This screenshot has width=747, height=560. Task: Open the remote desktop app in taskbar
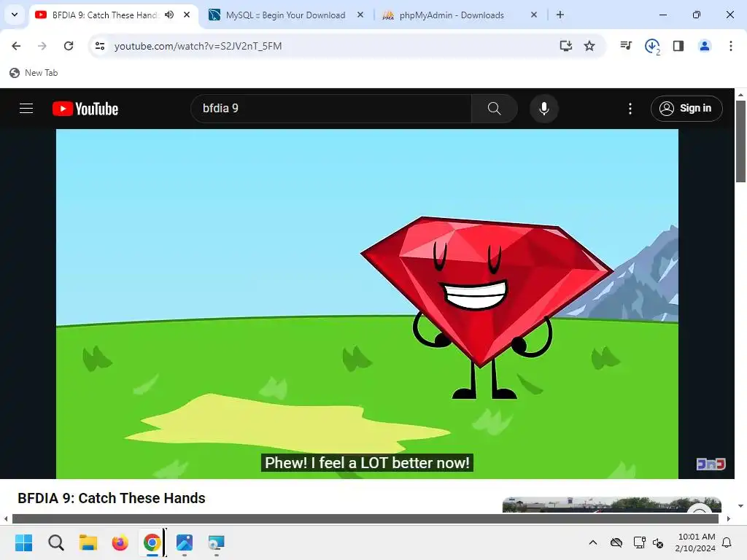pyautogui.click(x=216, y=542)
